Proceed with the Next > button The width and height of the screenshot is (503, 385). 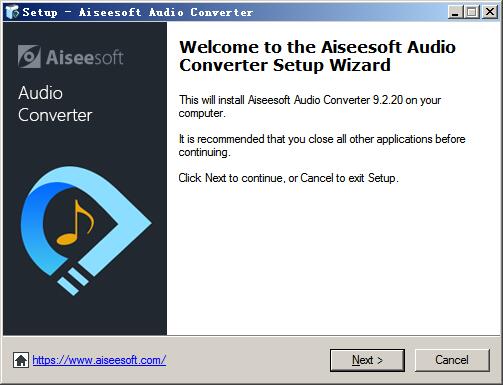point(367,360)
